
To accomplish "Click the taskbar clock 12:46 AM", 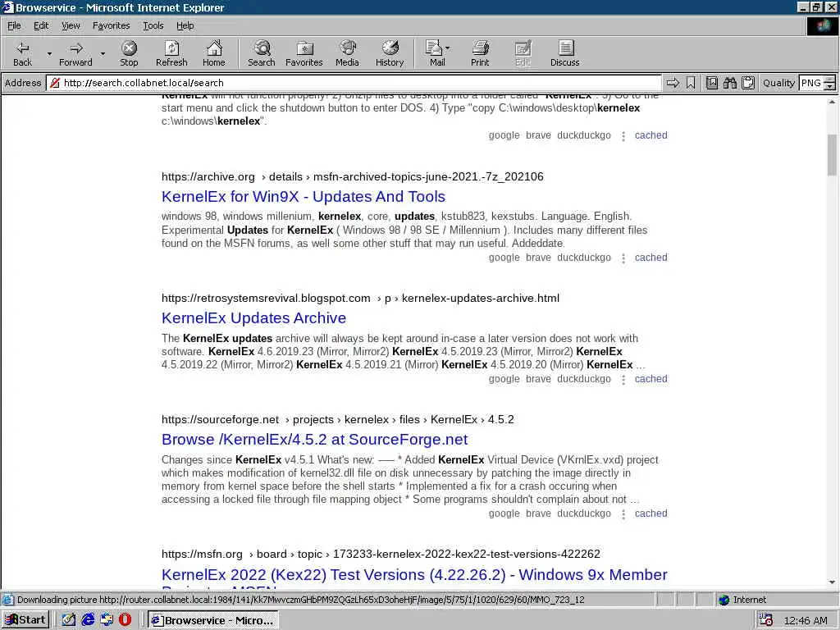I will [x=806, y=620].
